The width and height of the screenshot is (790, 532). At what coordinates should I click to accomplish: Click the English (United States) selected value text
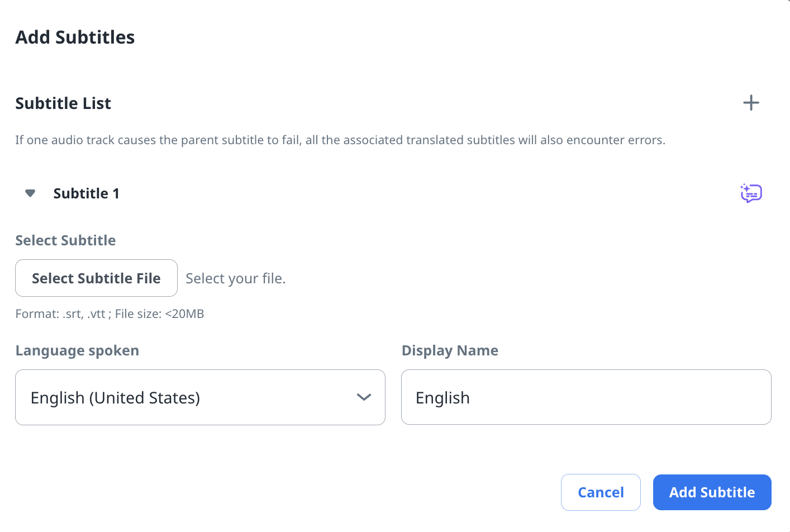point(115,398)
